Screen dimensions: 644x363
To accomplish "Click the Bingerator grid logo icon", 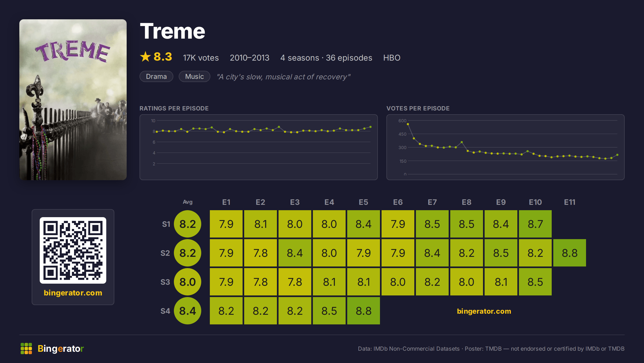I will coord(26,349).
